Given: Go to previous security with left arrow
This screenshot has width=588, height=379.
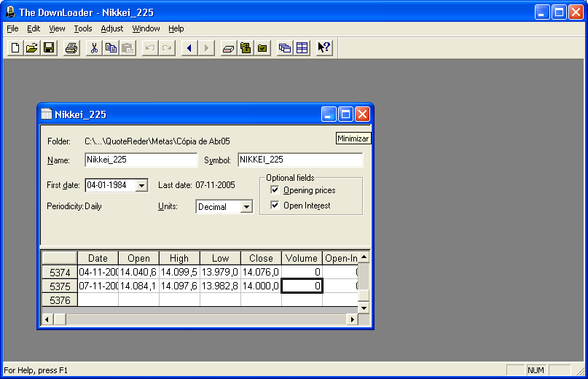Looking at the screenshot, I should click(189, 48).
